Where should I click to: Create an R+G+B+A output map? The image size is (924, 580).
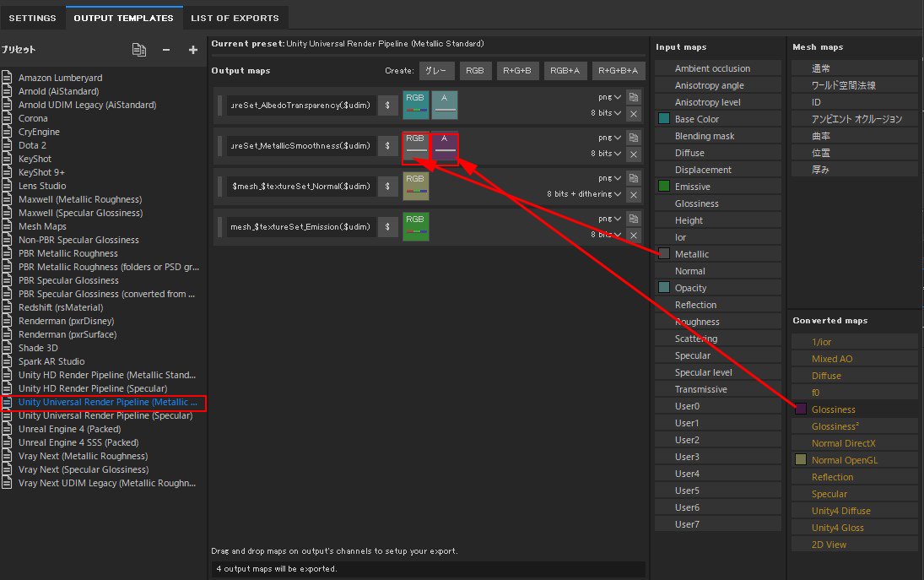coord(619,71)
